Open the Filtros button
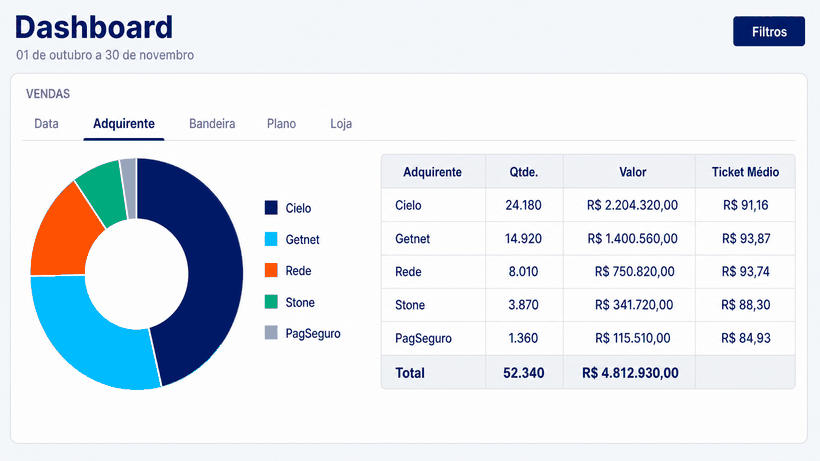The width and height of the screenshot is (820, 461). click(x=769, y=31)
